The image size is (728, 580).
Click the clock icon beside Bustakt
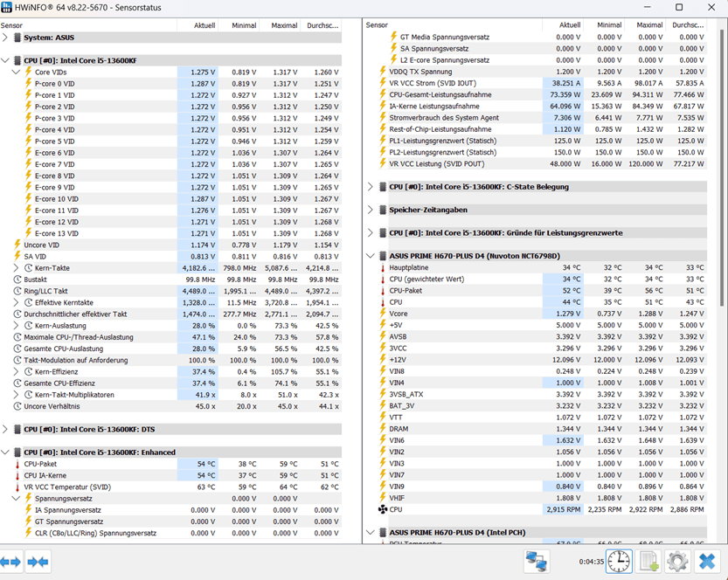coord(17,280)
